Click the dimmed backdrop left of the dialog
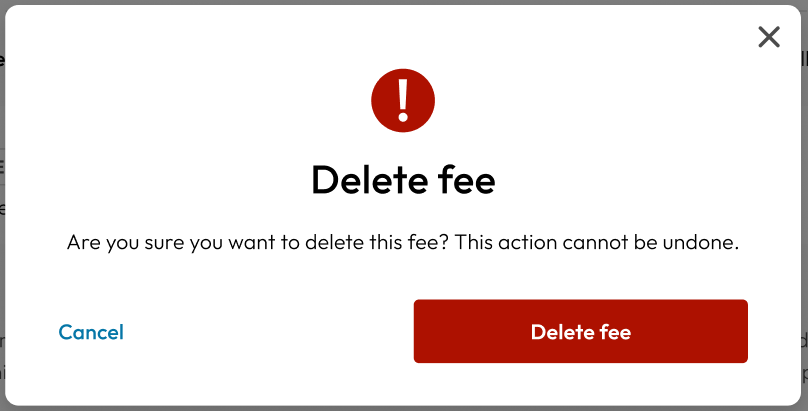The image size is (808, 411). pyautogui.click(x=2, y=206)
